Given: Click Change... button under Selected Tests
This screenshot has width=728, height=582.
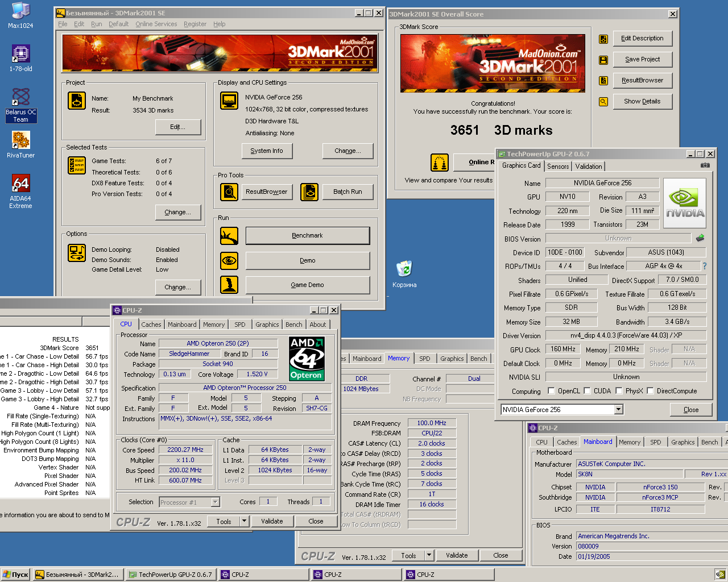Looking at the screenshot, I should click(x=178, y=212).
